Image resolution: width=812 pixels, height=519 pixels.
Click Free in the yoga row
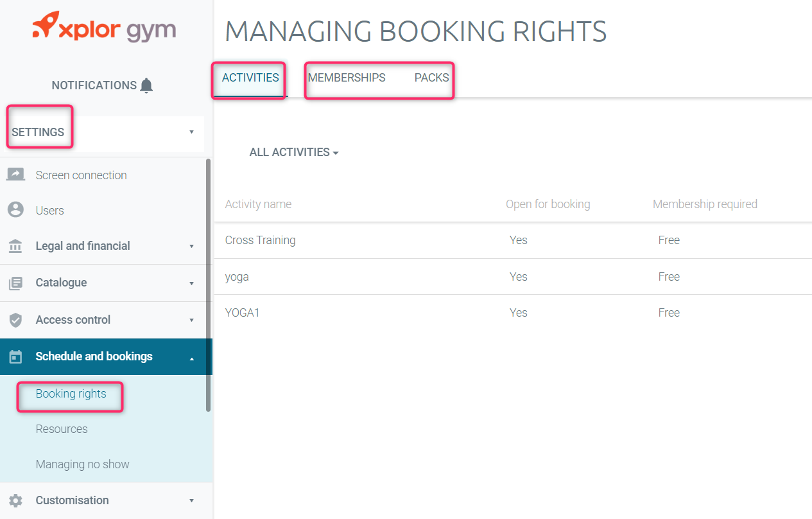[x=669, y=277]
